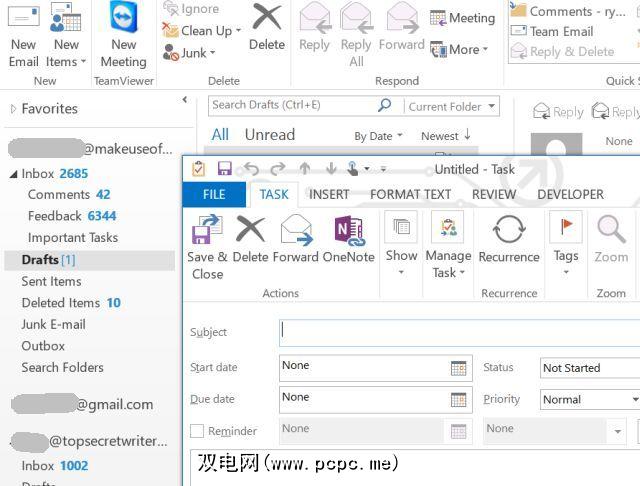Open the Deleted Items 10 folder

(71, 303)
